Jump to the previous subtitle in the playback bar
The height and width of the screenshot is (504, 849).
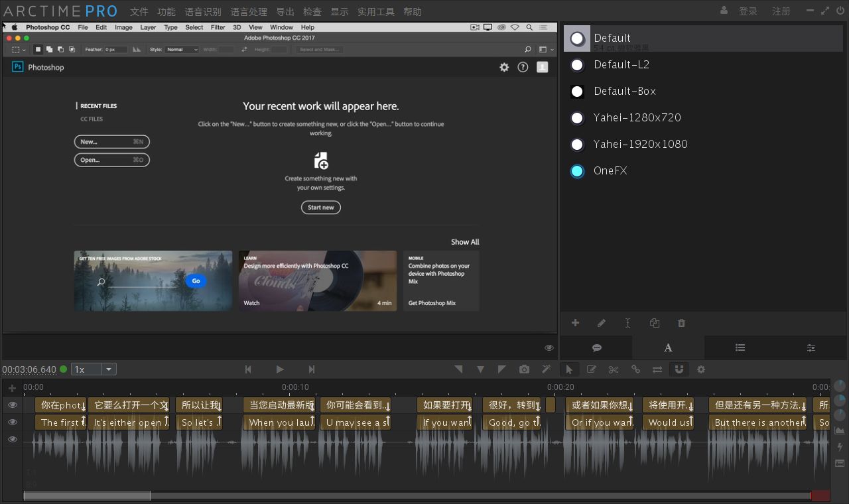coord(248,369)
